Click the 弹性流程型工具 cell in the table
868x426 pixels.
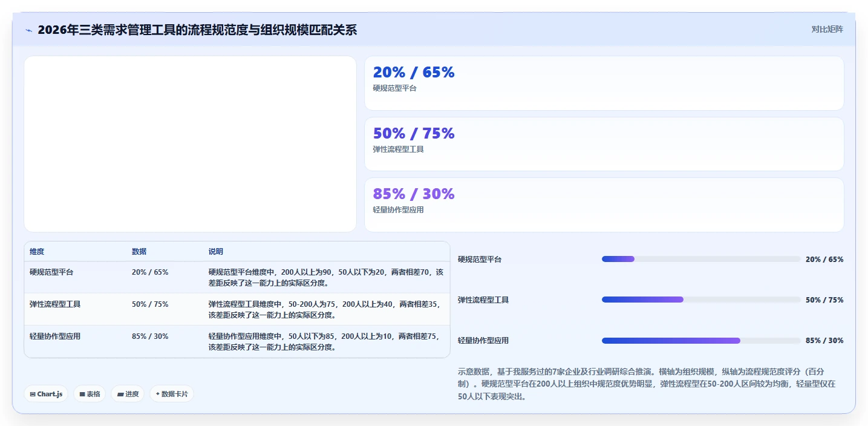click(x=55, y=304)
